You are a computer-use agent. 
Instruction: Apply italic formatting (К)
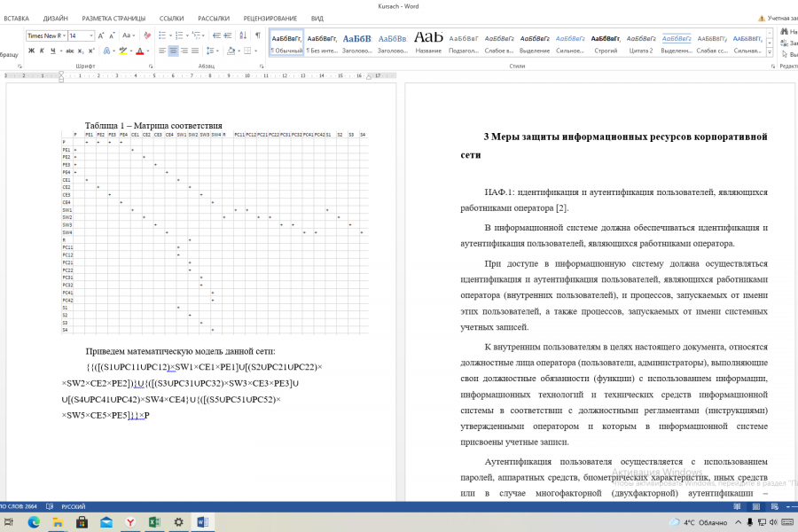pyautogui.click(x=42, y=51)
